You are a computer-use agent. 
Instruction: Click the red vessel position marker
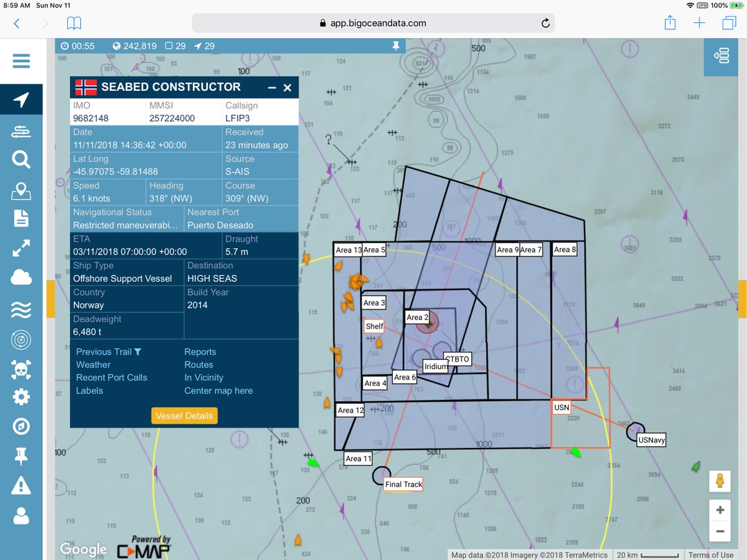(x=428, y=322)
